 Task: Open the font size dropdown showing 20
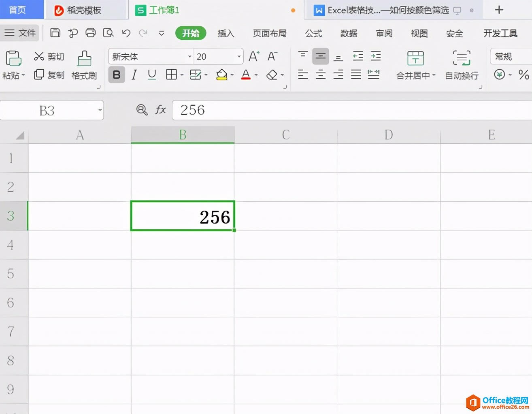(239, 57)
